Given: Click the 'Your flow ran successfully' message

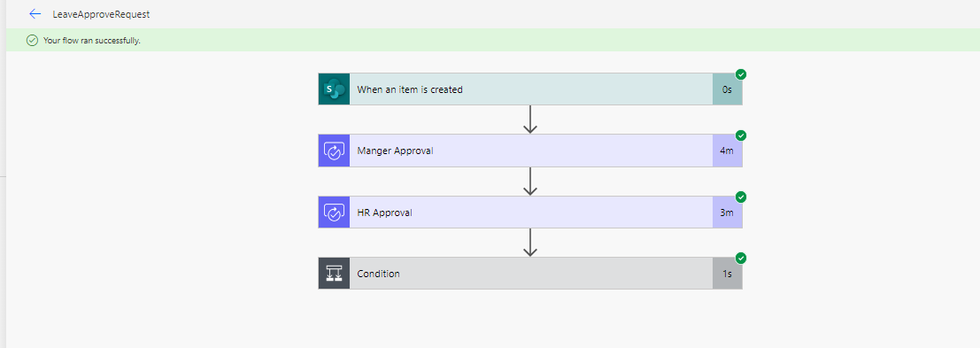Looking at the screenshot, I should point(92,41).
